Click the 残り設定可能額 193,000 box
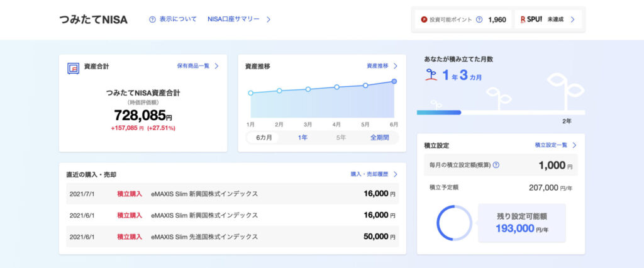Screen dimensions: 644x268 (522, 223)
